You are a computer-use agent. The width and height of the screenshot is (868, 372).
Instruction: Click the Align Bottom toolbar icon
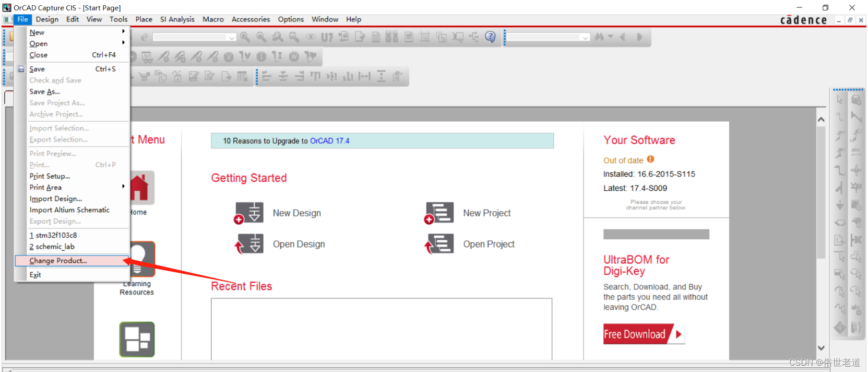(x=348, y=76)
